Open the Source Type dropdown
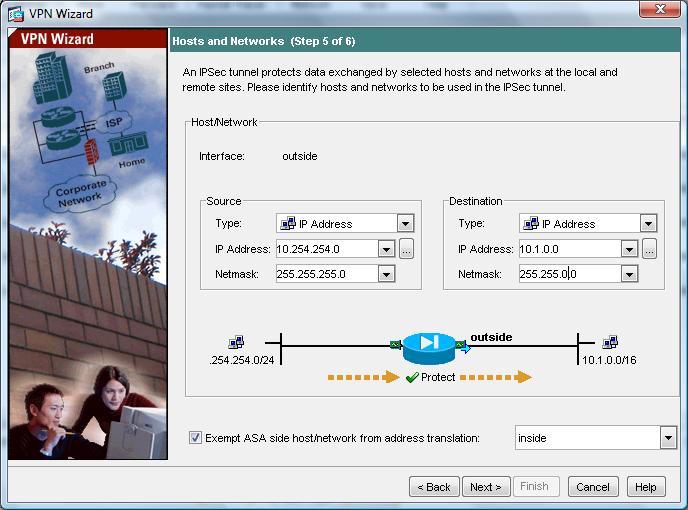This screenshot has width=688, height=510. click(405, 223)
